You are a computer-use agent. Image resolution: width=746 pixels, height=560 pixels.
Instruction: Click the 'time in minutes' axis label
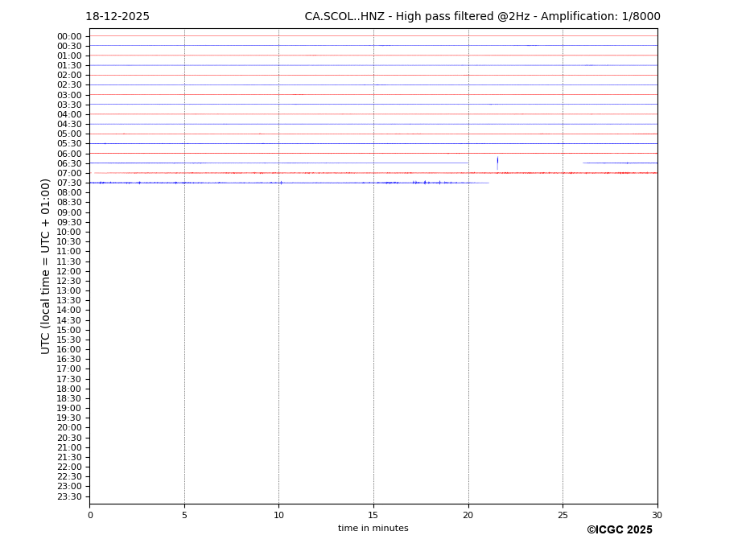point(373,529)
